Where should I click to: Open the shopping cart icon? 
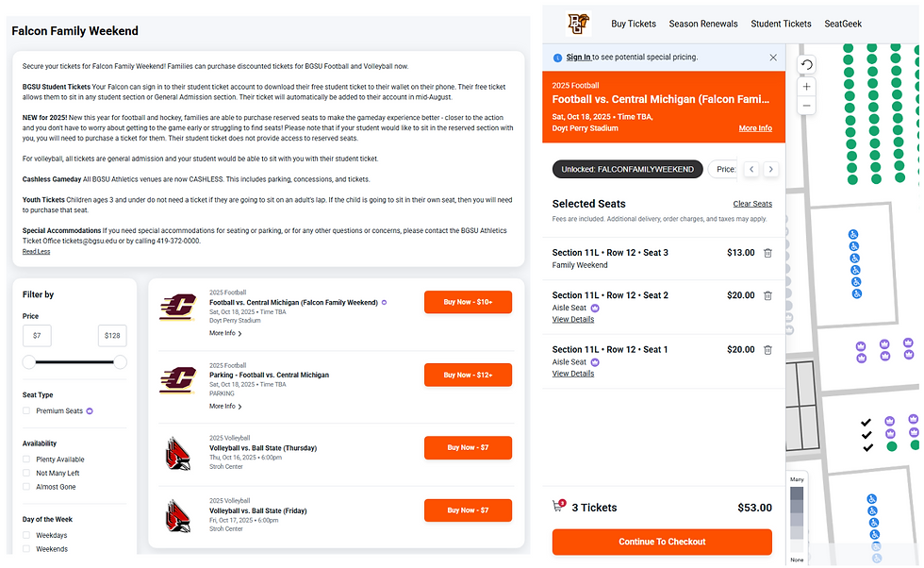coord(557,506)
